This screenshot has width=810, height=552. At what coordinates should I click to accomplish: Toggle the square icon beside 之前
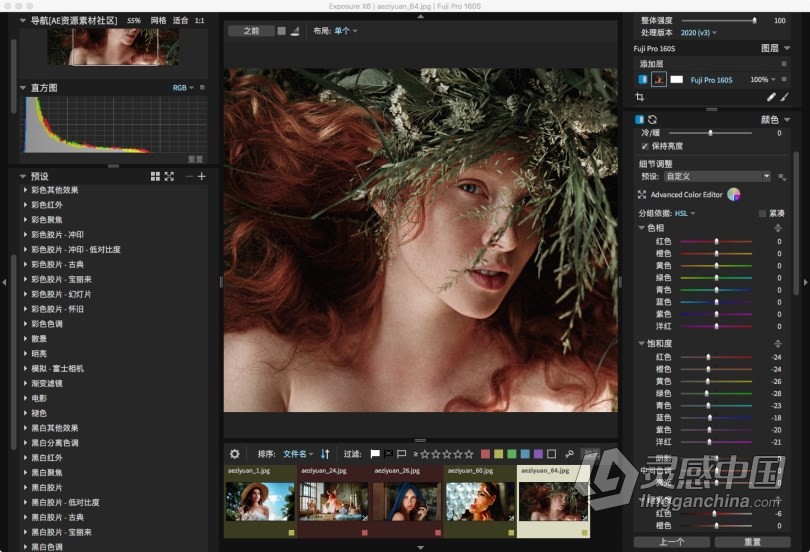[x=281, y=31]
